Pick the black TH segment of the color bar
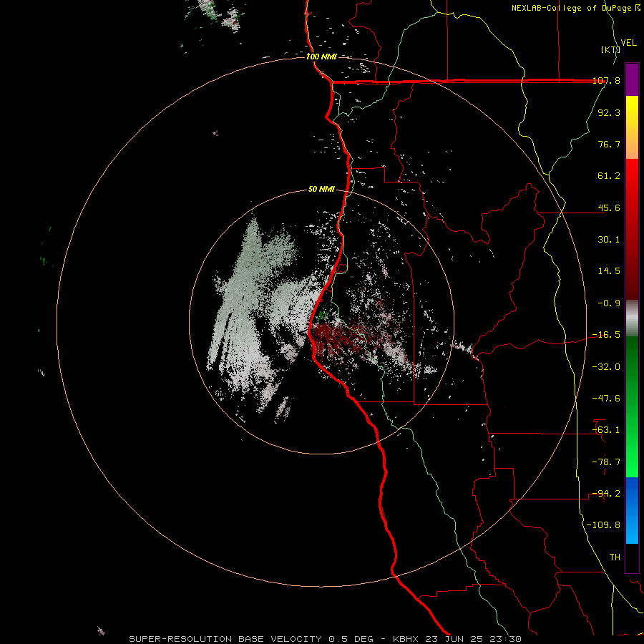This screenshot has height=644, width=644. coord(632,557)
